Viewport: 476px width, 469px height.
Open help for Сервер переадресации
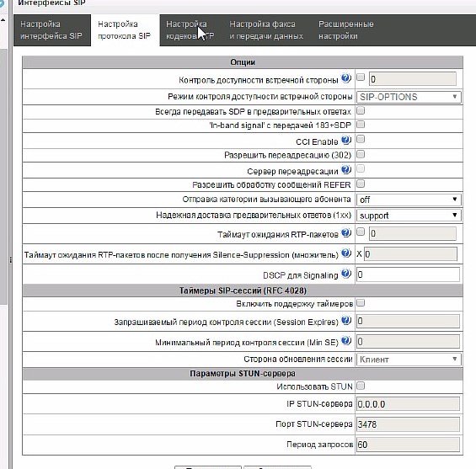click(346, 169)
